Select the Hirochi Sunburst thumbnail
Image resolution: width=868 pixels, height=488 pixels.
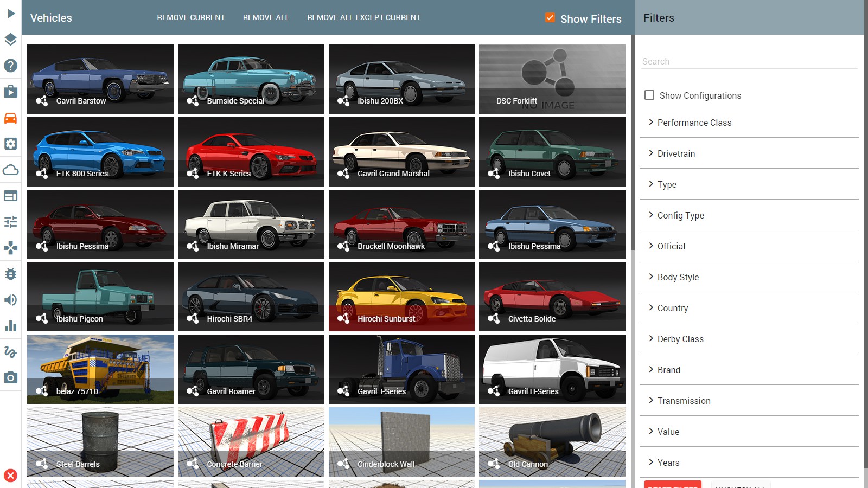point(401,297)
